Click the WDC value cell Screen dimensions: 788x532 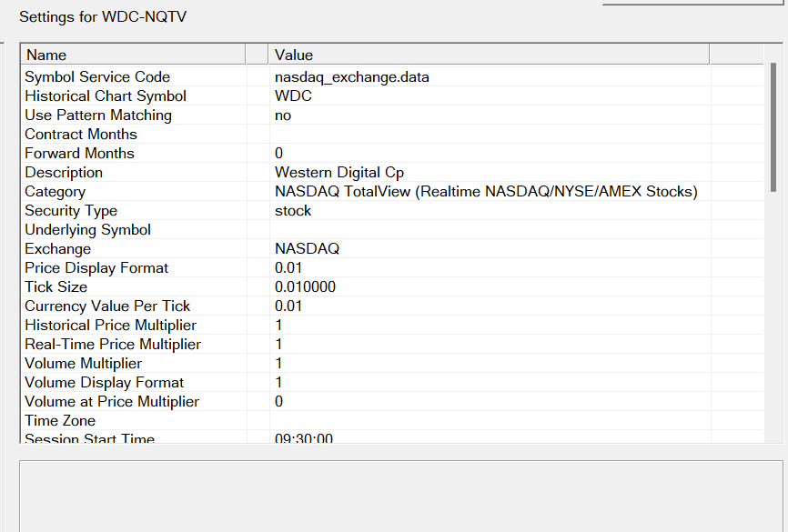pos(293,96)
